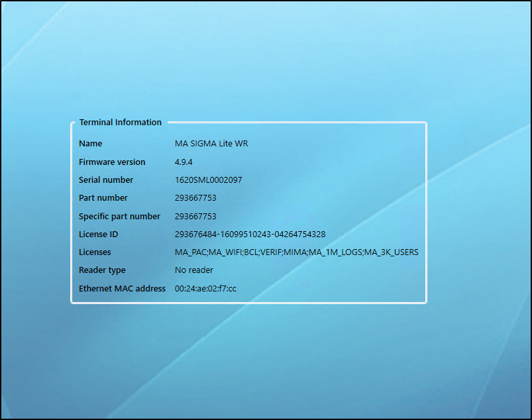532x420 pixels.
Task: Select the firmware value 4.9.4
Action: 184,162
